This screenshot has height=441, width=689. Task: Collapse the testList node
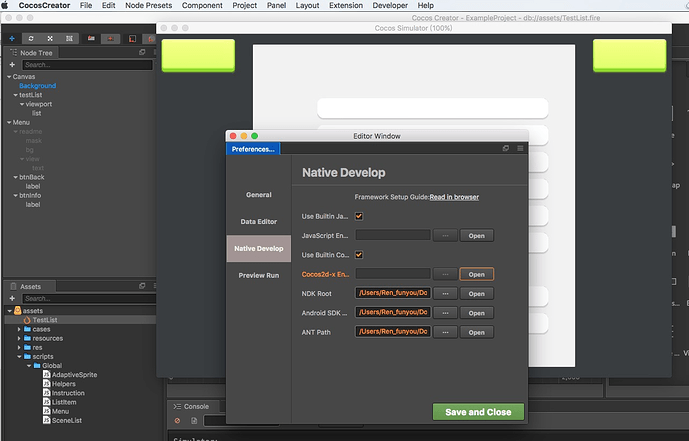(x=16, y=95)
